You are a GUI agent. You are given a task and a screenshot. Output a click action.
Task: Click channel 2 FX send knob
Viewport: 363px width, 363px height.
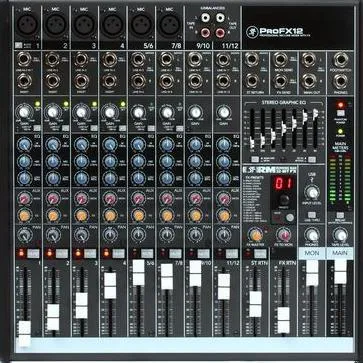[x=53, y=215]
